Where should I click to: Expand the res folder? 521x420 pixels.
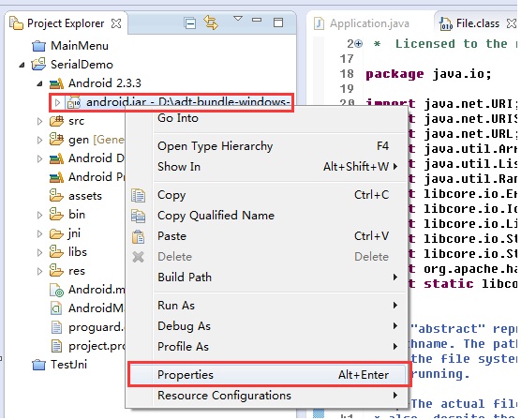[40, 271]
